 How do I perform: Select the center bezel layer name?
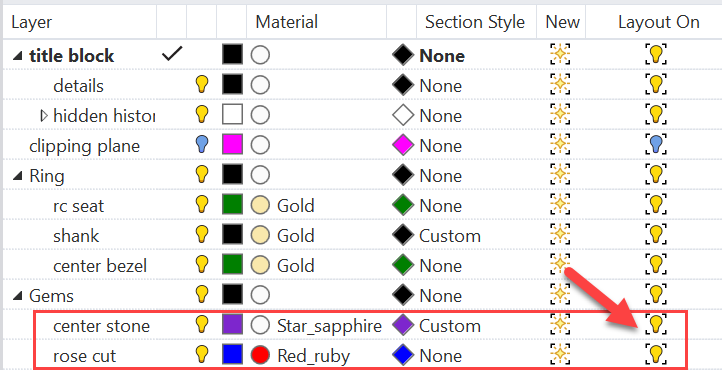click(x=100, y=266)
